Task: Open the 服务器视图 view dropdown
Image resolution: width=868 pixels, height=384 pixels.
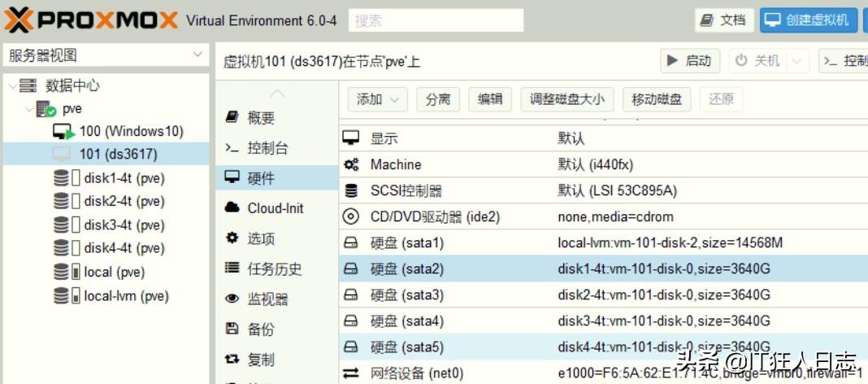Action: [x=106, y=55]
